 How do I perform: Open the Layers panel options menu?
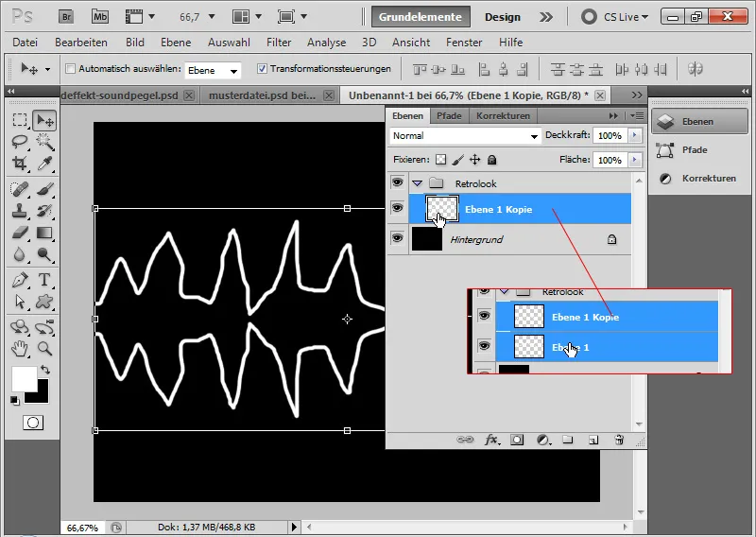(x=636, y=115)
